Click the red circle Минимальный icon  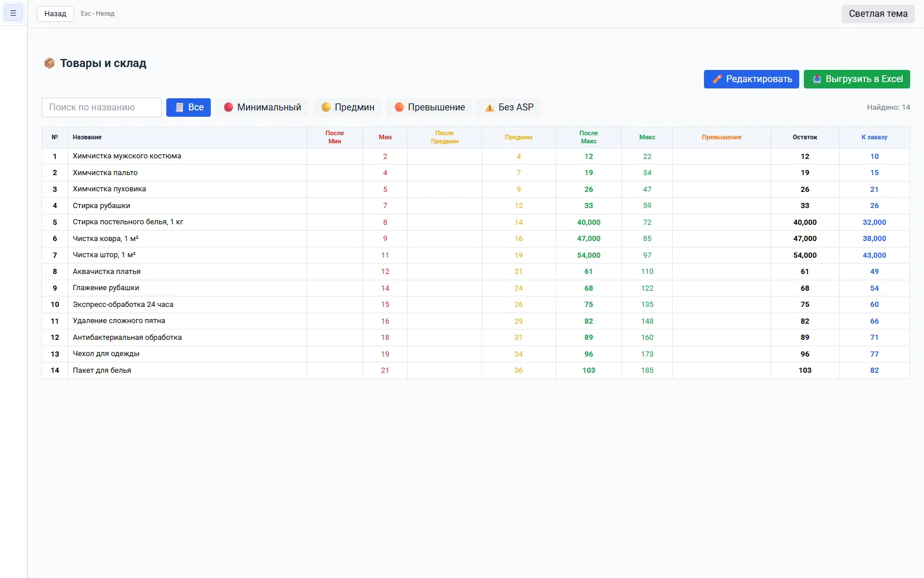(x=229, y=108)
